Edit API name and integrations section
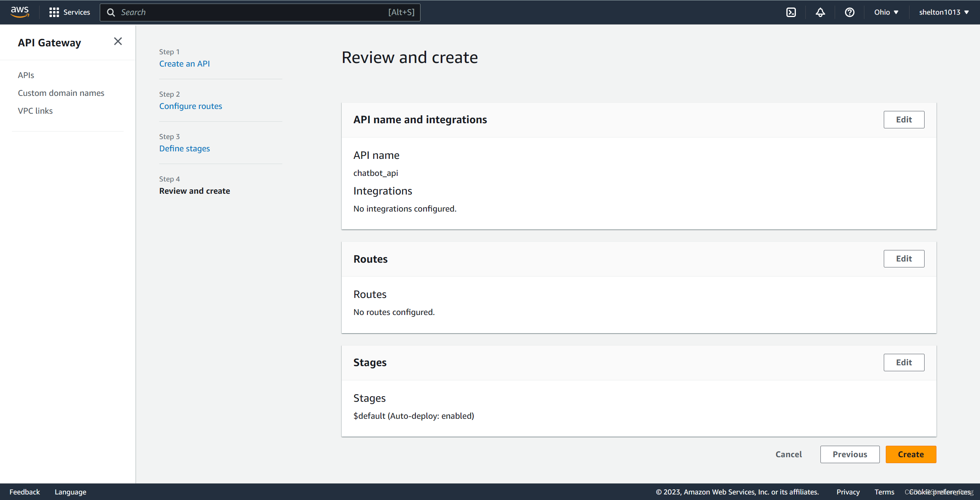 tap(904, 120)
